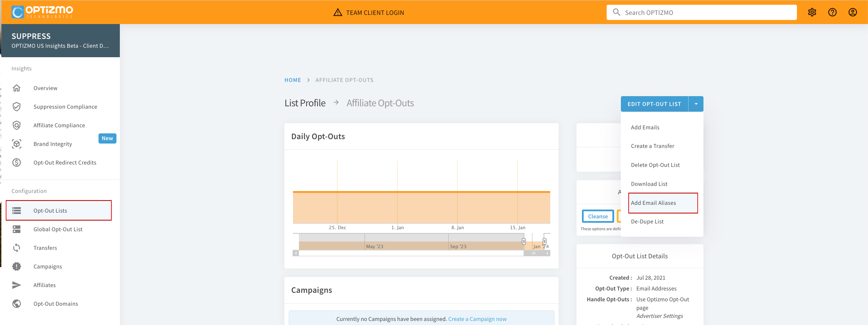
Task: Open Transfers in the sidebar
Action: pos(45,248)
